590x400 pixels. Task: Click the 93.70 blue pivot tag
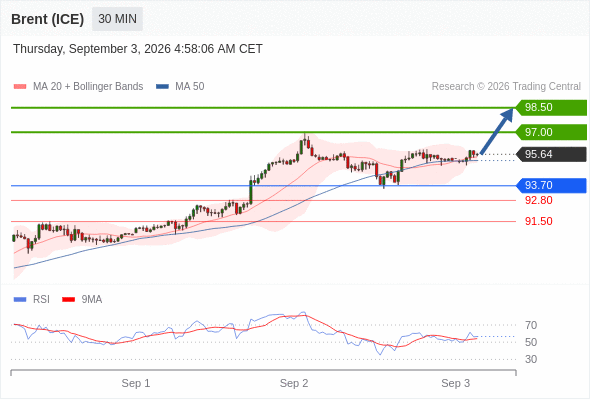[x=551, y=186]
